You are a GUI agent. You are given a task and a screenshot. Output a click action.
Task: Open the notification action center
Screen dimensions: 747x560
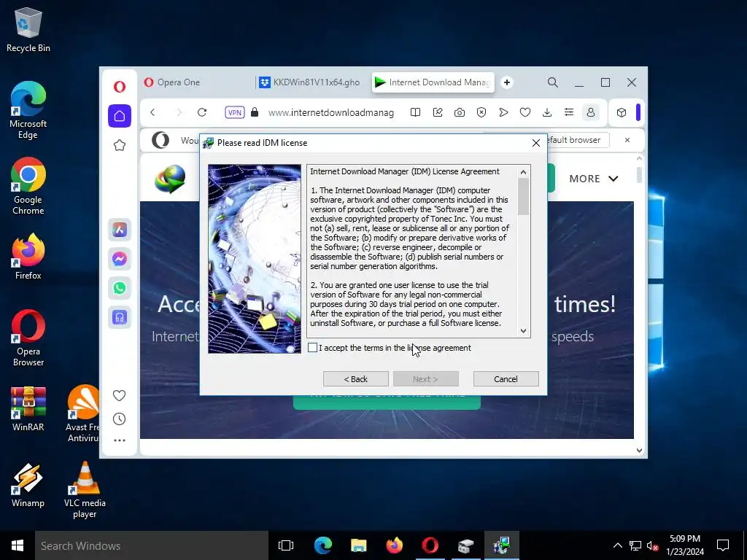click(x=723, y=545)
